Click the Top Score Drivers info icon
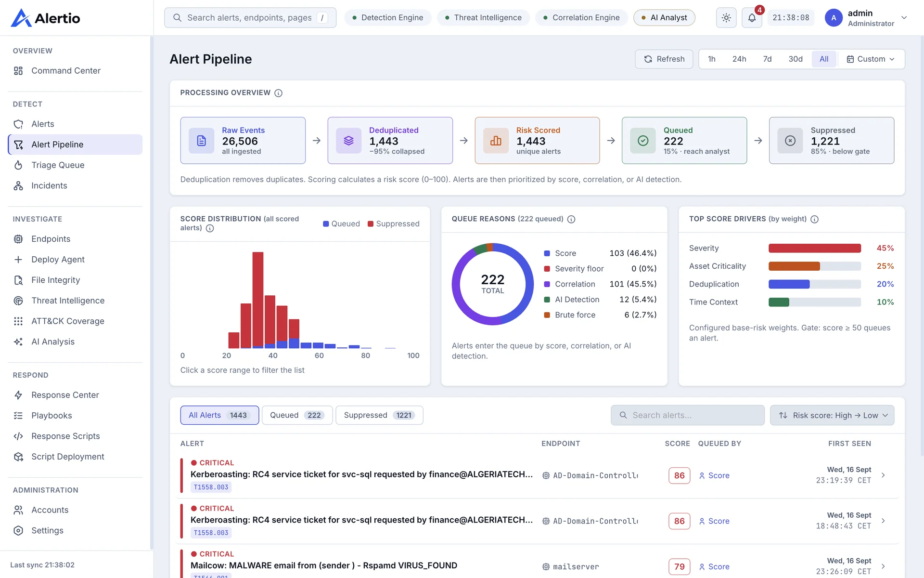This screenshot has width=924, height=578. point(814,219)
